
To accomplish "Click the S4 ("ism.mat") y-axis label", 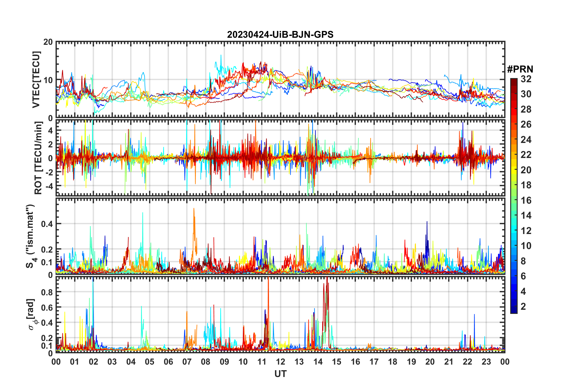I will [x=30, y=236].
